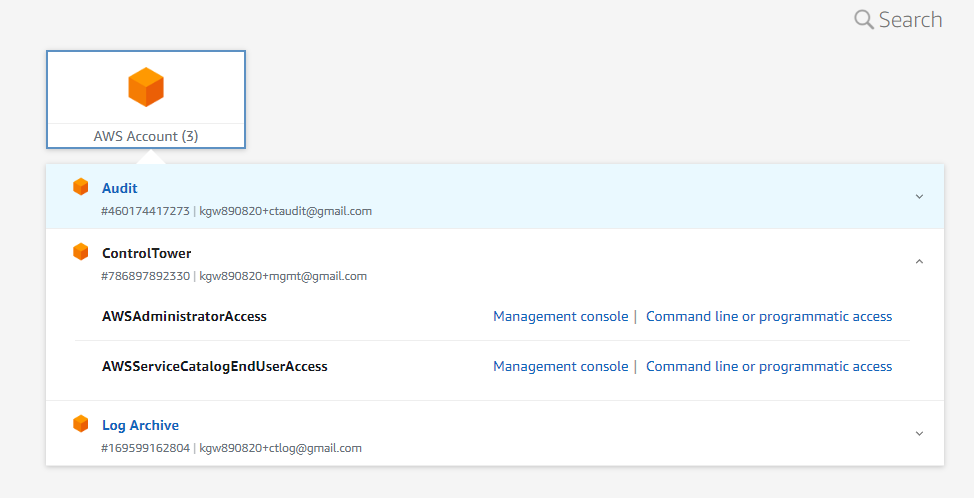Open the Log Archive account name
The width and height of the screenshot is (974, 498).
tap(140, 425)
